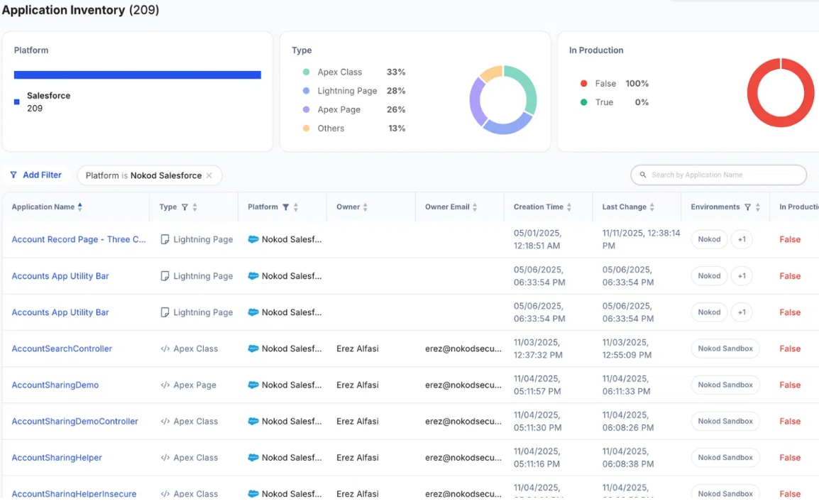Toggle sort arrows on Environments column

click(757, 207)
